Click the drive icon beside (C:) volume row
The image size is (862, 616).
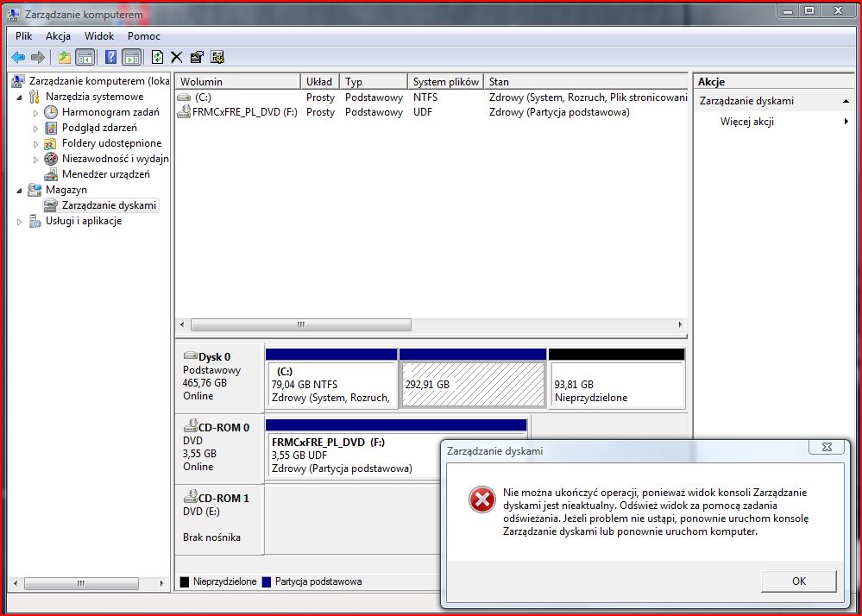184,97
